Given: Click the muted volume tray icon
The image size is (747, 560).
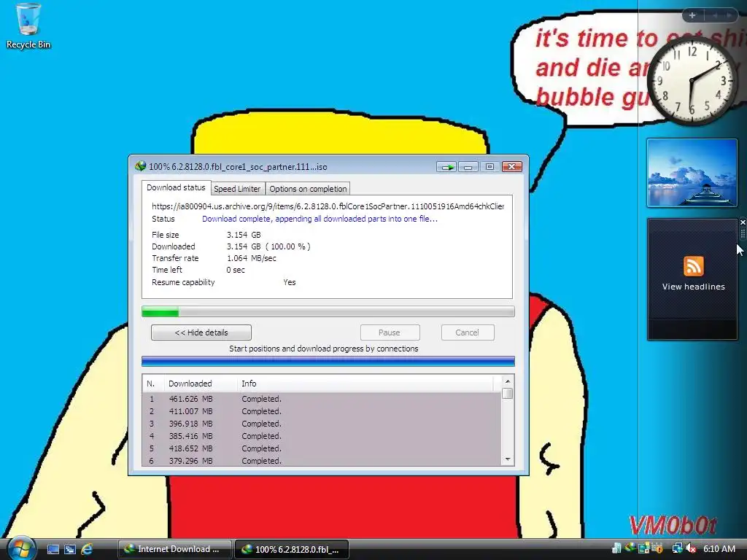Looking at the screenshot, I should tap(690, 548).
